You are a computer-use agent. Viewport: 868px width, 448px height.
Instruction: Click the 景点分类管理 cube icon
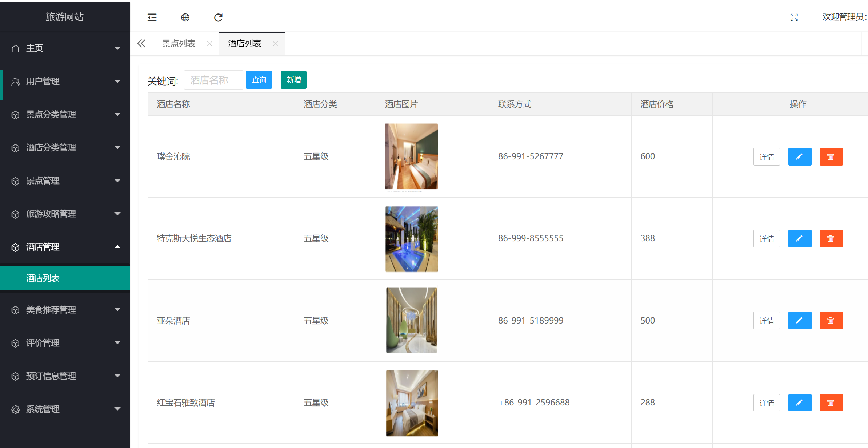click(15, 115)
